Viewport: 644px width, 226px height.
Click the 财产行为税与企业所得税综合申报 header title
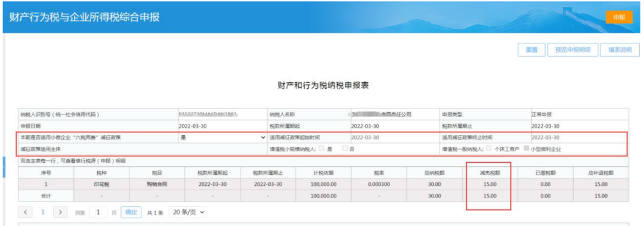pos(85,18)
